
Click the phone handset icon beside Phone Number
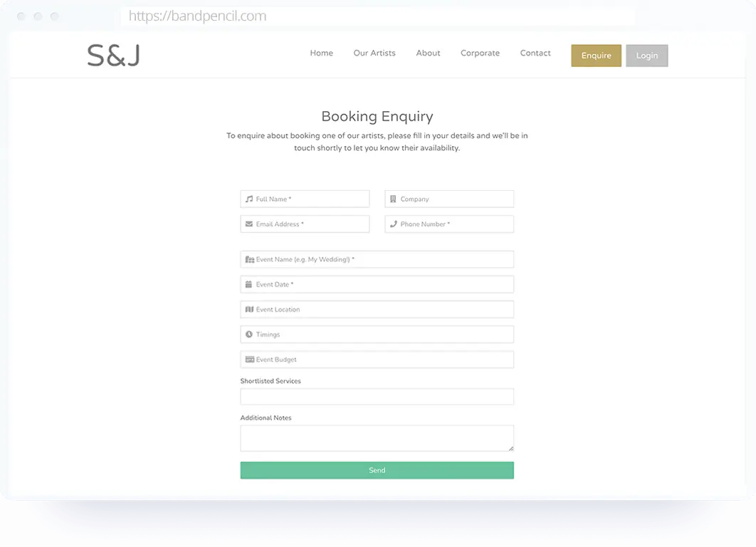point(394,224)
